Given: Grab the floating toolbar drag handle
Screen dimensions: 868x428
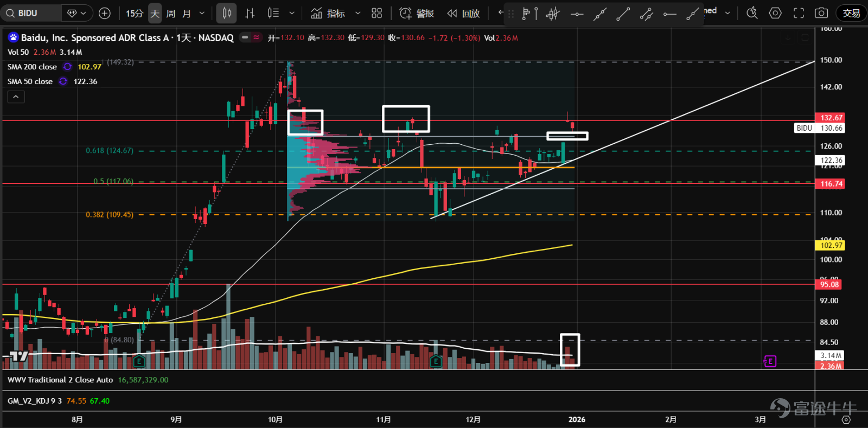Looking at the screenshot, I should 510,14.
